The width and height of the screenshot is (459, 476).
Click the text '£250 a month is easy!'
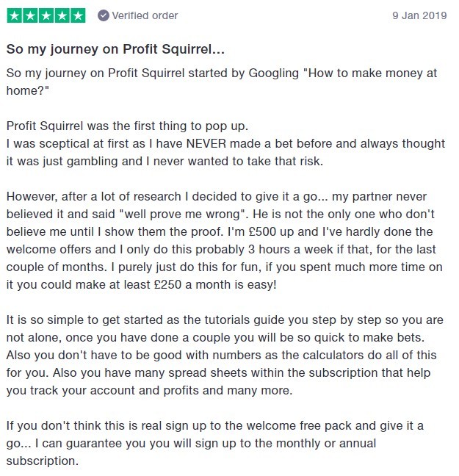click(x=215, y=284)
